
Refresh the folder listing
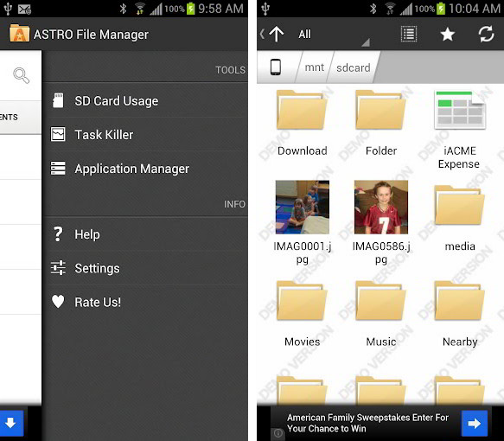pos(486,34)
